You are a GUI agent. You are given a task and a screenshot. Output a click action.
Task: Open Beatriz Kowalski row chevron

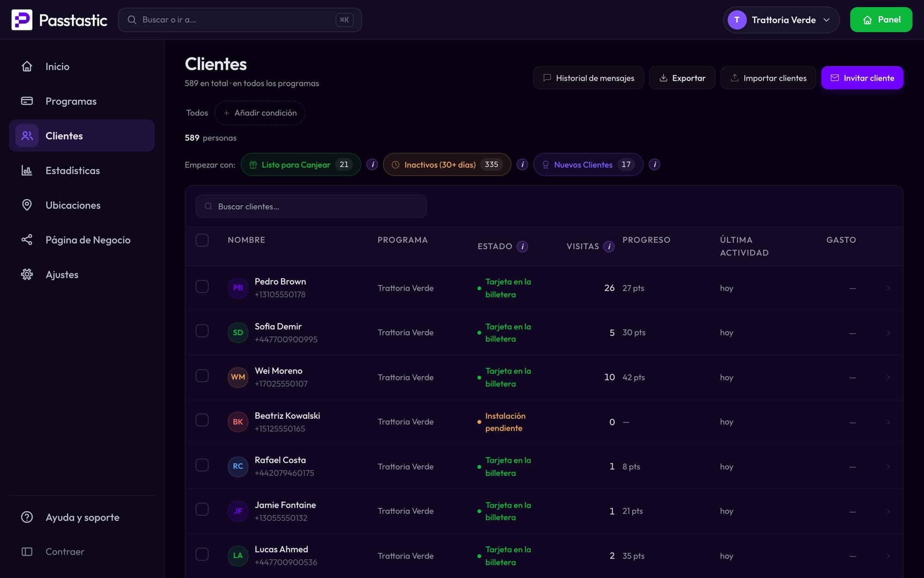coord(888,422)
